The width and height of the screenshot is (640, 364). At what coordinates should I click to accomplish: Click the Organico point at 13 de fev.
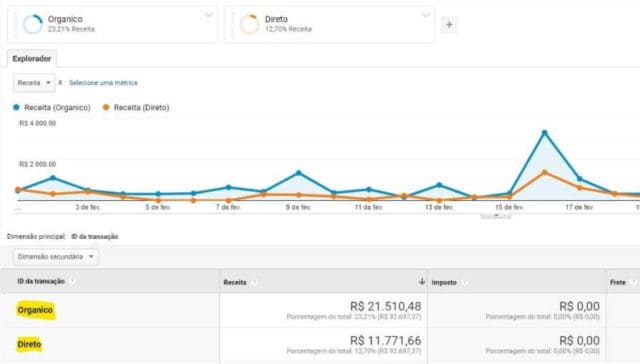click(x=439, y=185)
